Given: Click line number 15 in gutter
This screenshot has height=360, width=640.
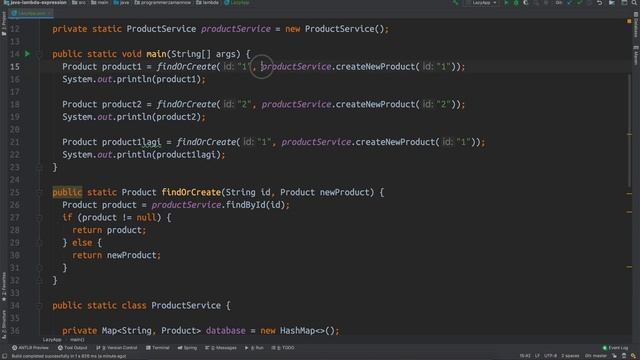Looking at the screenshot, I should pyautogui.click(x=15, y=67).
